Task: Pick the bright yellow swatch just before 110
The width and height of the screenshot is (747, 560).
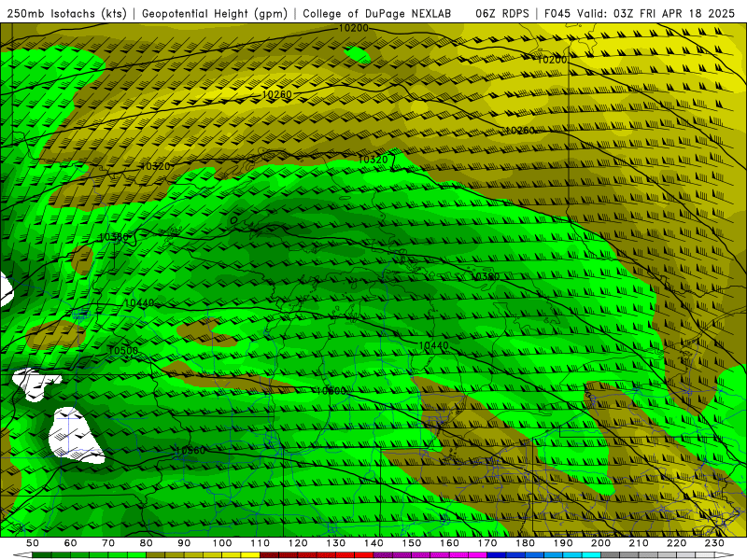Action: pyautogui.click(x=250, y=555)
